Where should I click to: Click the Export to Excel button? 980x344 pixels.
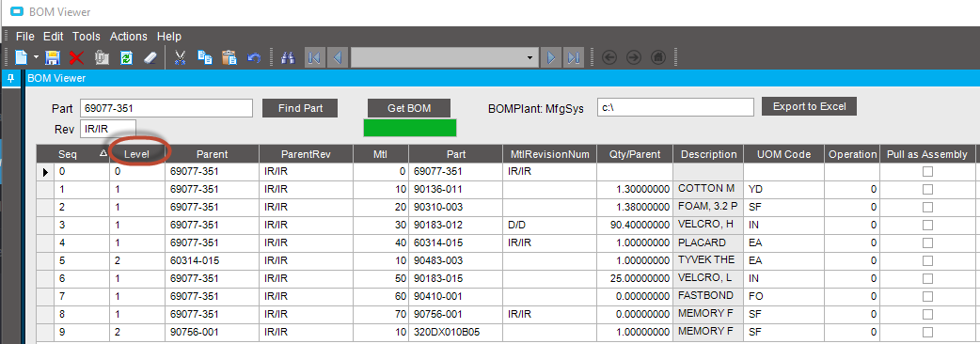809,106
